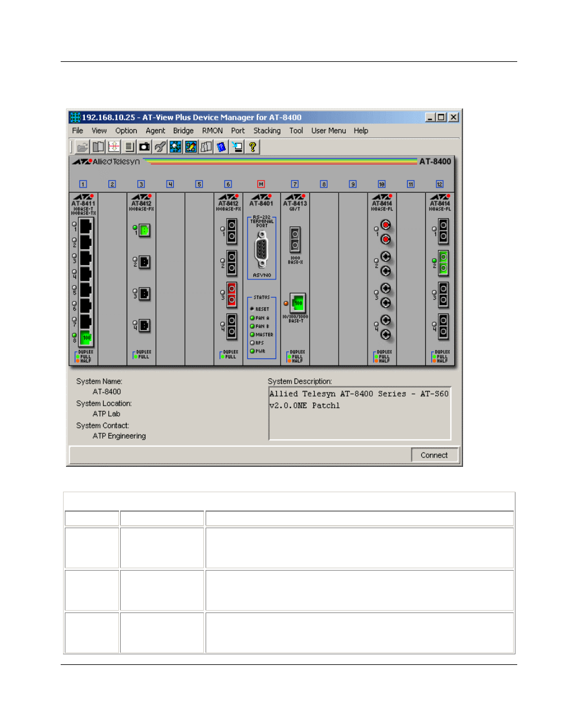The height and width of the screenshot is (728, 562).
Task: Click red port 3 on slot 6 AT-8412
Action: [x=232, y=294]
